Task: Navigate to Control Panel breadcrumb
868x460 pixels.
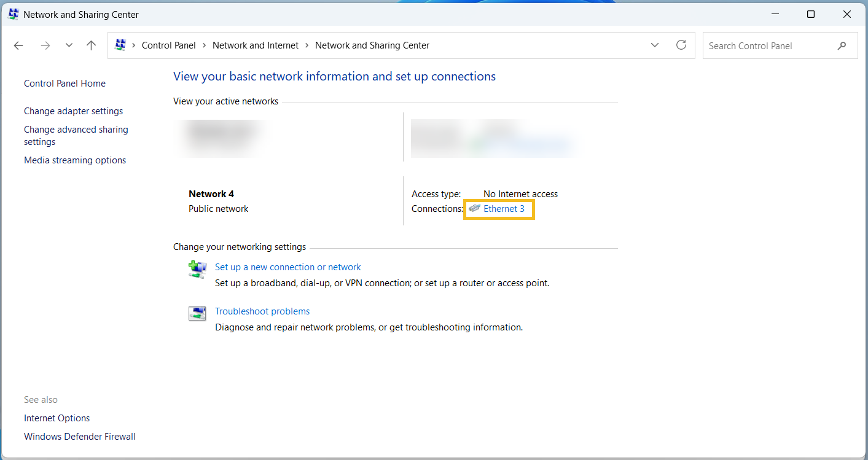Action: [168, 45]
